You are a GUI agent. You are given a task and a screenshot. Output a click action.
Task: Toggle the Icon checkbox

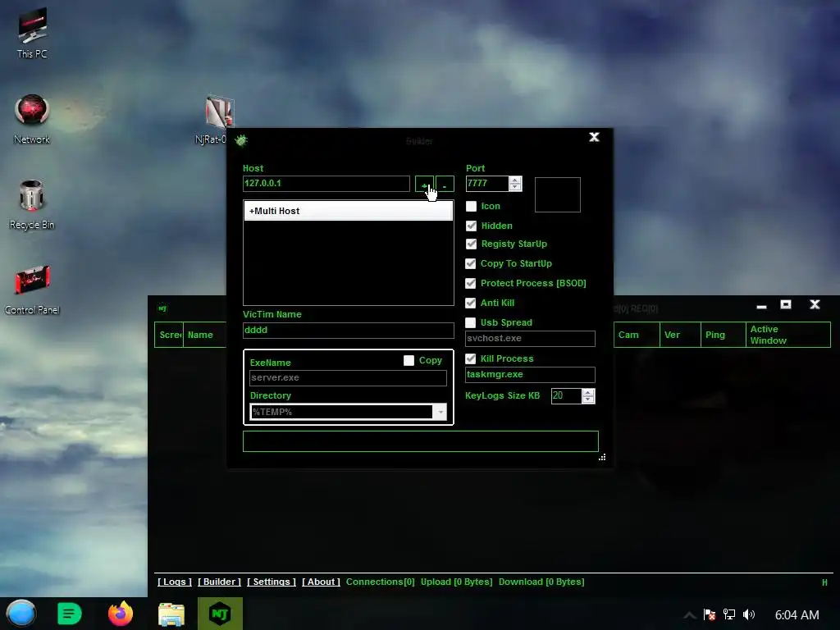coord(472,206)
